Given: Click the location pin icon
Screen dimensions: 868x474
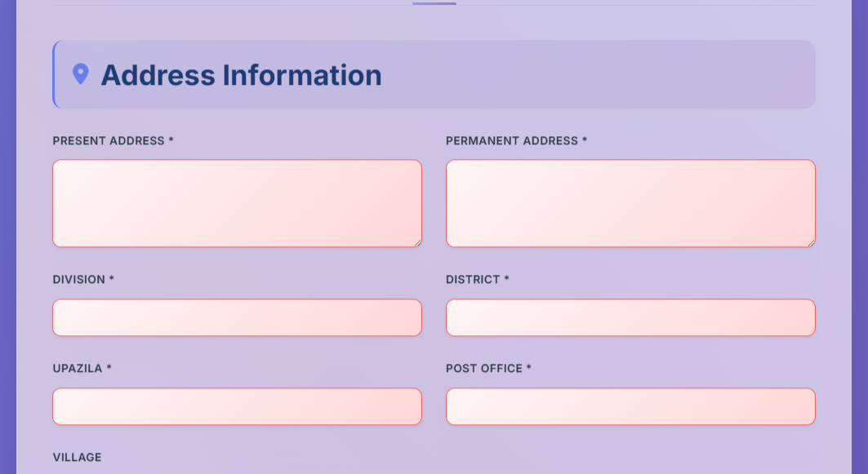Looking at the screenshot, I should tap(81, 74).
